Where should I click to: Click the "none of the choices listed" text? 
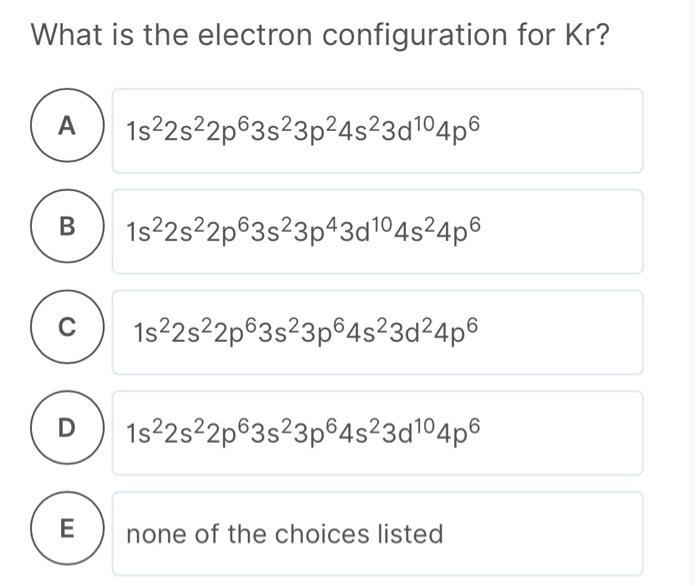pos(284,535)
